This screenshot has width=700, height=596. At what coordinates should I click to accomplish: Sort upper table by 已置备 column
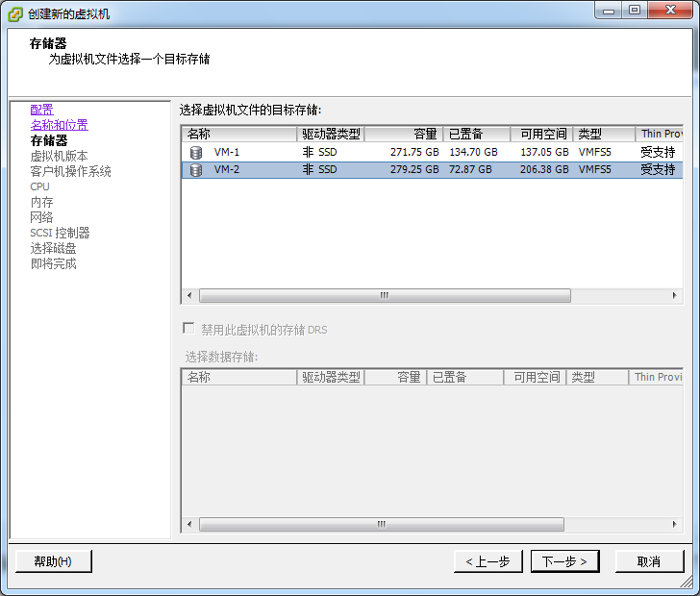click(475, 135)
